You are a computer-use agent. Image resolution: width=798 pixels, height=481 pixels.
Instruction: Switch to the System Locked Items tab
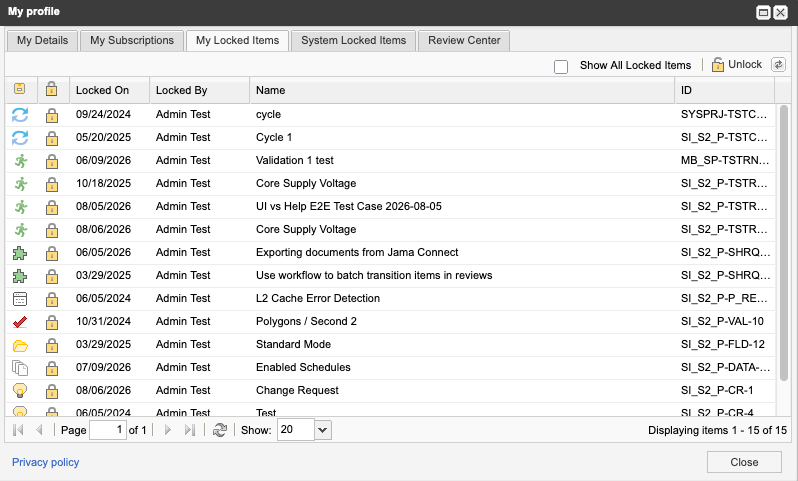click(354, 40)
